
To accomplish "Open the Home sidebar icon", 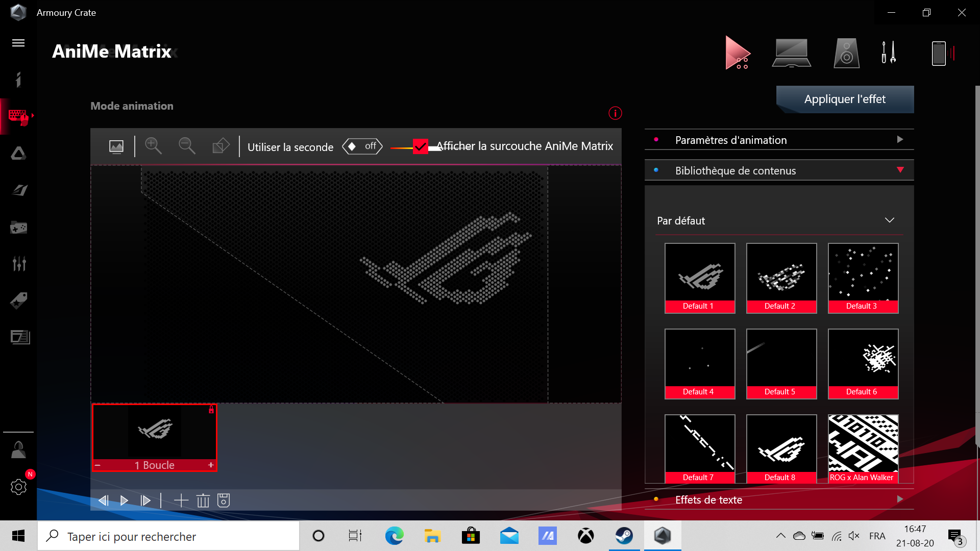I will pos(18,80).
